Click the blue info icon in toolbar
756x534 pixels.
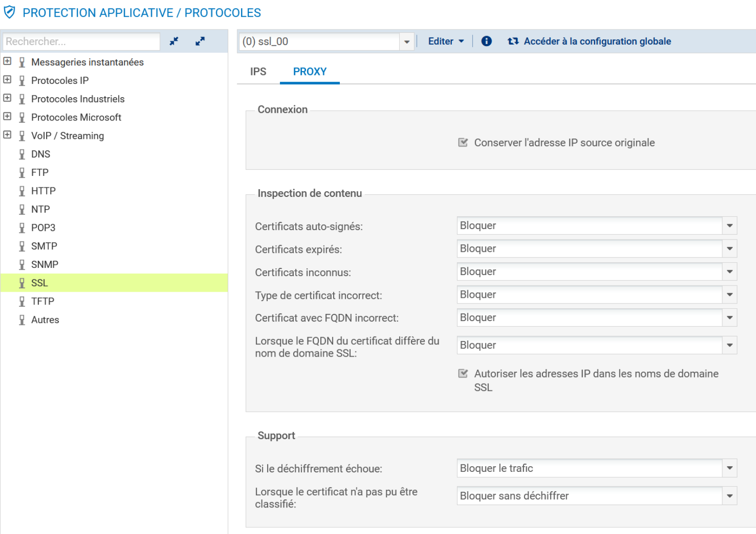pos(486,41)
